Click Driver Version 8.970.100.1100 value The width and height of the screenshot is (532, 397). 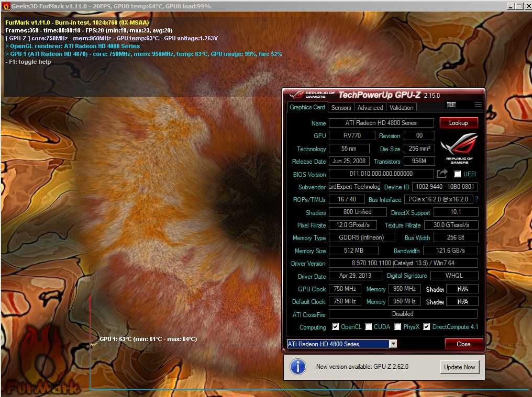pos(403,263)
